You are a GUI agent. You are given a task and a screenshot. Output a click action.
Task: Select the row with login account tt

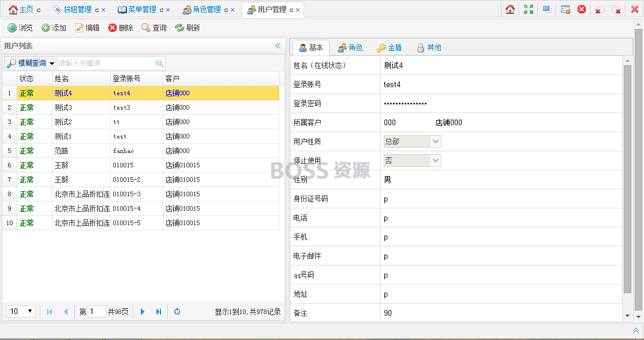pos(141,122)
